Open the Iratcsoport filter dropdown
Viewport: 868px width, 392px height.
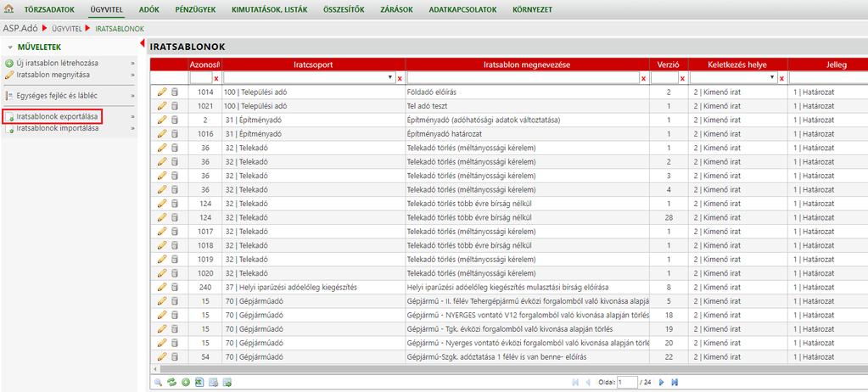click(390, 78)
